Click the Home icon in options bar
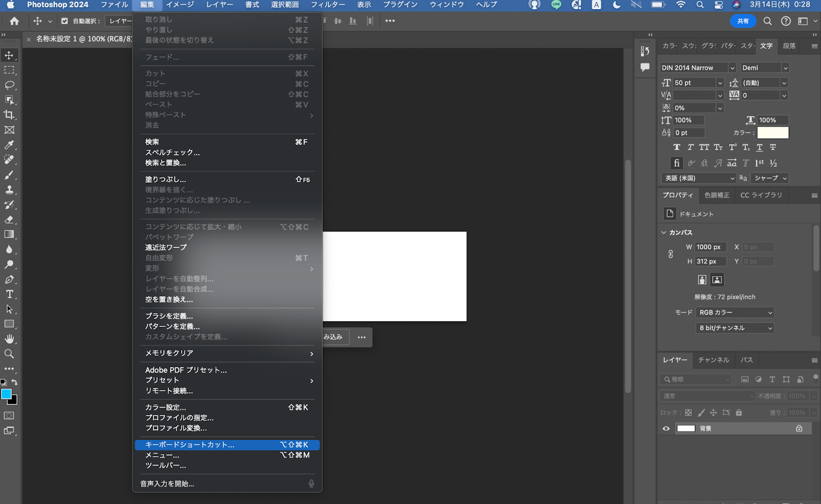The height and width of the screenshot is (504, 821). tap(14, 21)
